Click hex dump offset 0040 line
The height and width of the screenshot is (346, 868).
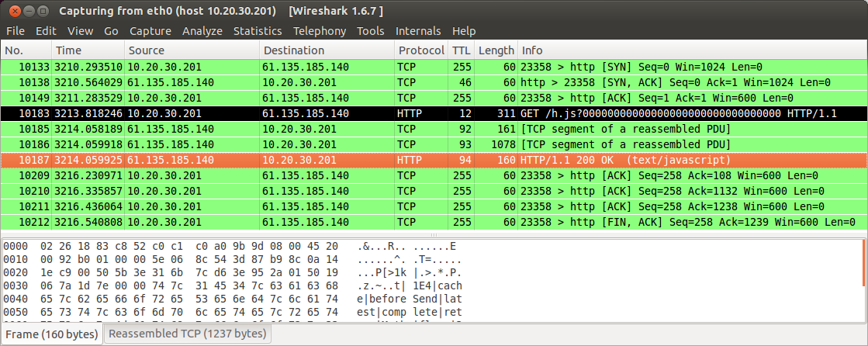(x=233, y=299)
